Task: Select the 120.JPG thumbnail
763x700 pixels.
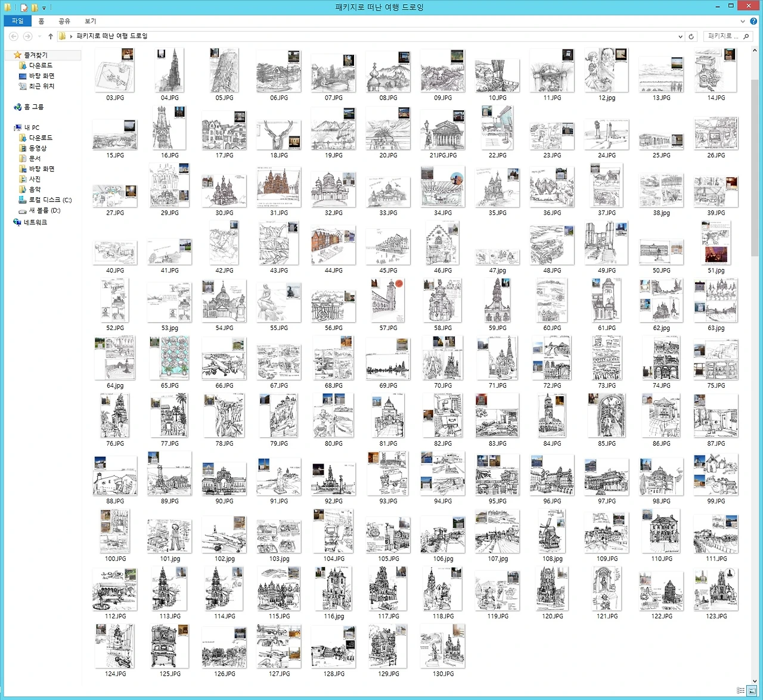Action: [552, 589]
